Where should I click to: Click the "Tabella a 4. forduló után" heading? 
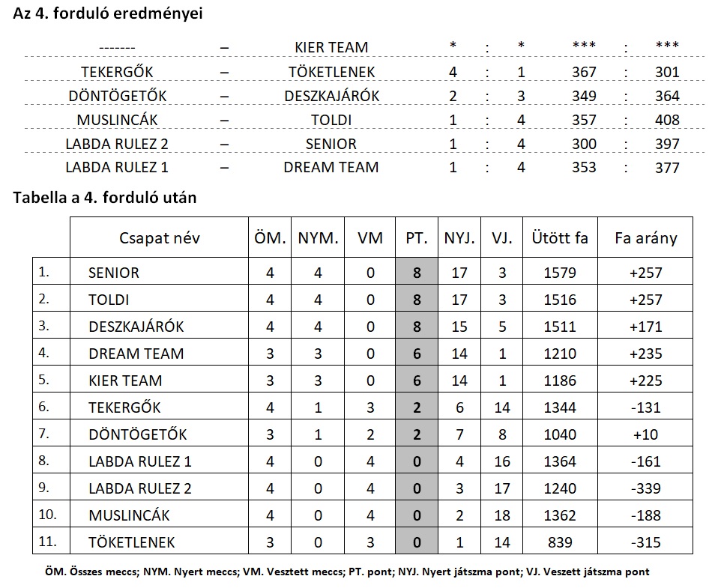click(x=105, y=198)
